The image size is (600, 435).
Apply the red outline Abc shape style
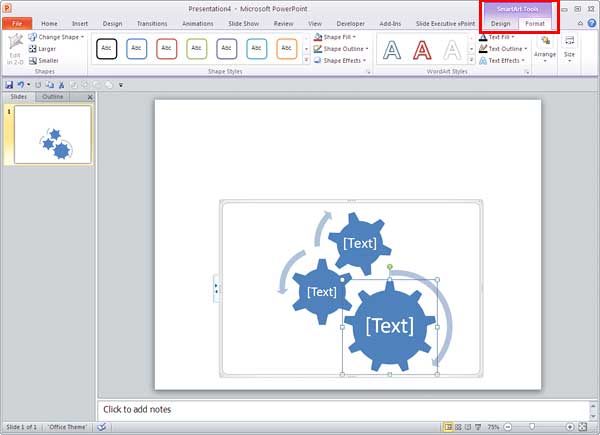click(x=166, y=49)
